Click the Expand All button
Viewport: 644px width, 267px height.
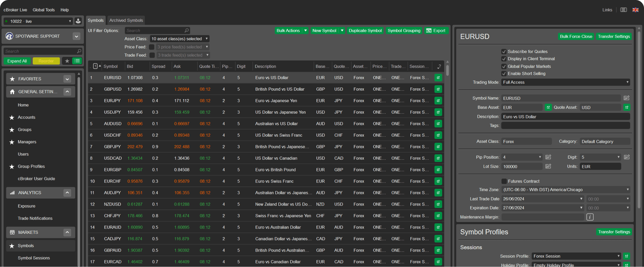17,61
